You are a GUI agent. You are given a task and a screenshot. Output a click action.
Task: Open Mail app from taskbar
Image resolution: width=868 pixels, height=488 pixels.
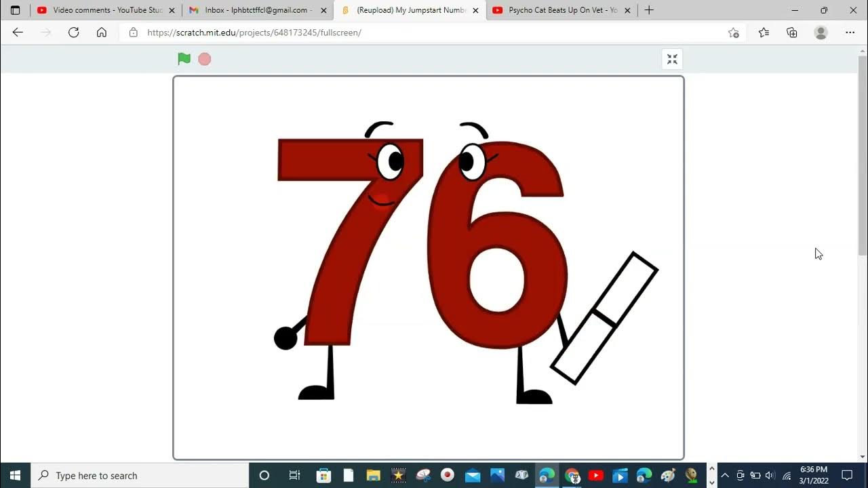[x=473, y=475]
